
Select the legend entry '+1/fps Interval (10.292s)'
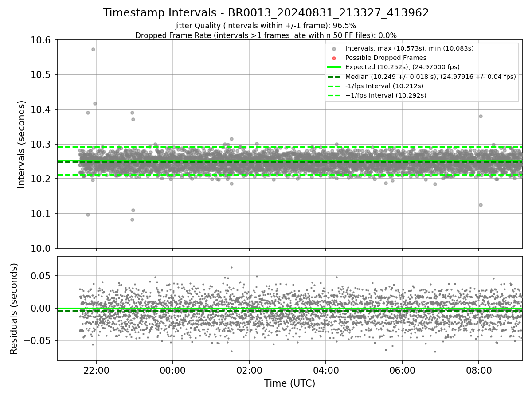coord(386,95)
